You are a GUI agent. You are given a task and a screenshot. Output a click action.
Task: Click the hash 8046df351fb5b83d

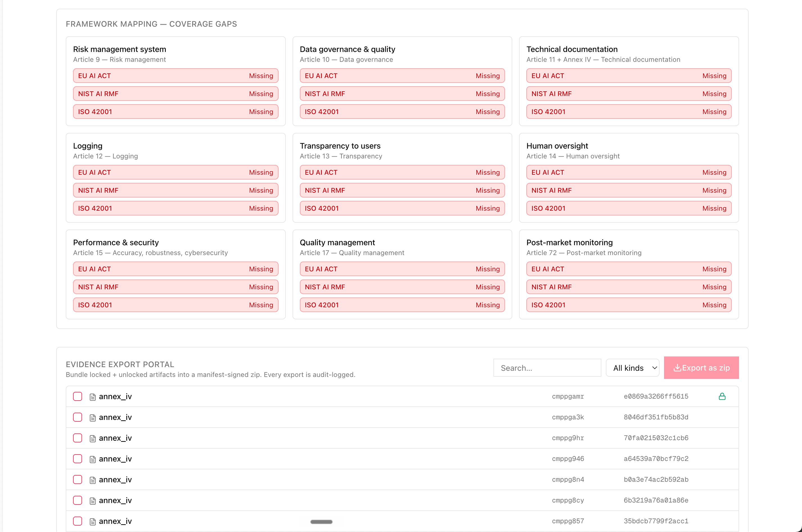(656, 417)
